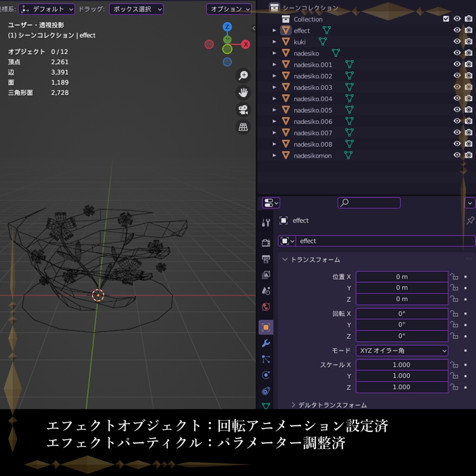
Task: Open the ボックス選択 drag dropdown
Action: [x=136, y=9]
